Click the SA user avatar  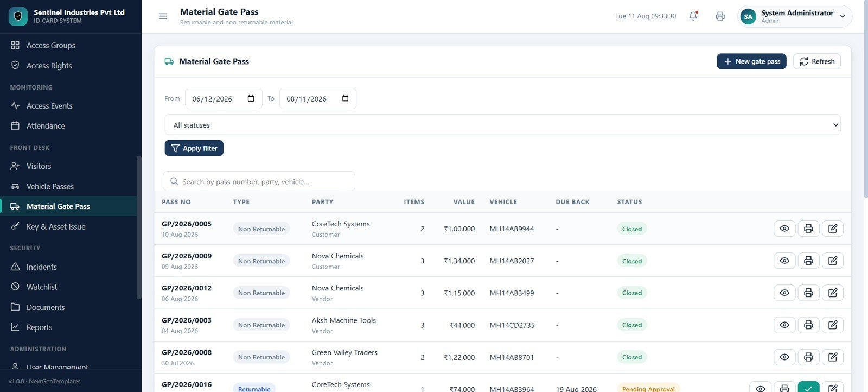(x=748, y=16)
